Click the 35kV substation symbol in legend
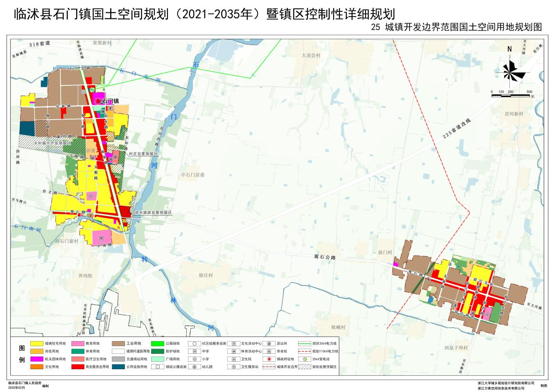The image size is (555, 392). pyautogui.click(x=305, y=359)
